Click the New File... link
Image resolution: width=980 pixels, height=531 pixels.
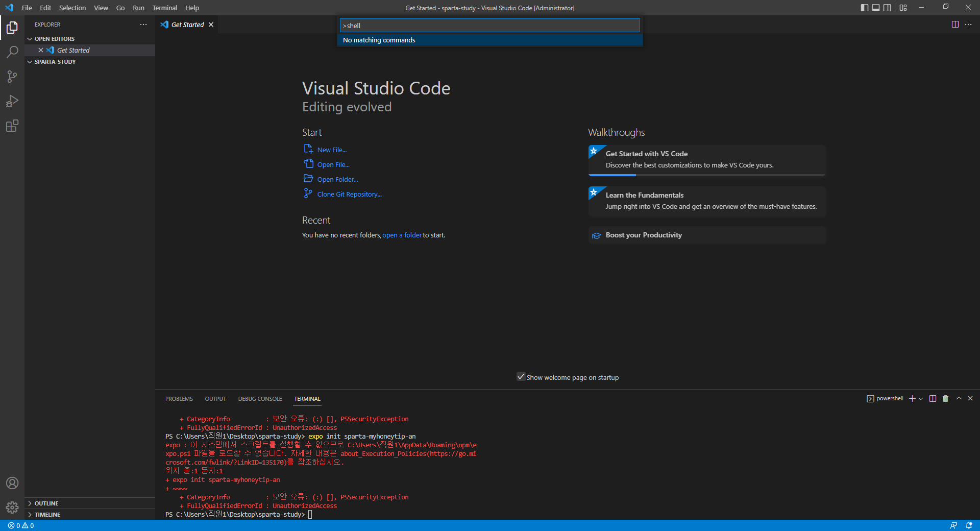[332, 150]
